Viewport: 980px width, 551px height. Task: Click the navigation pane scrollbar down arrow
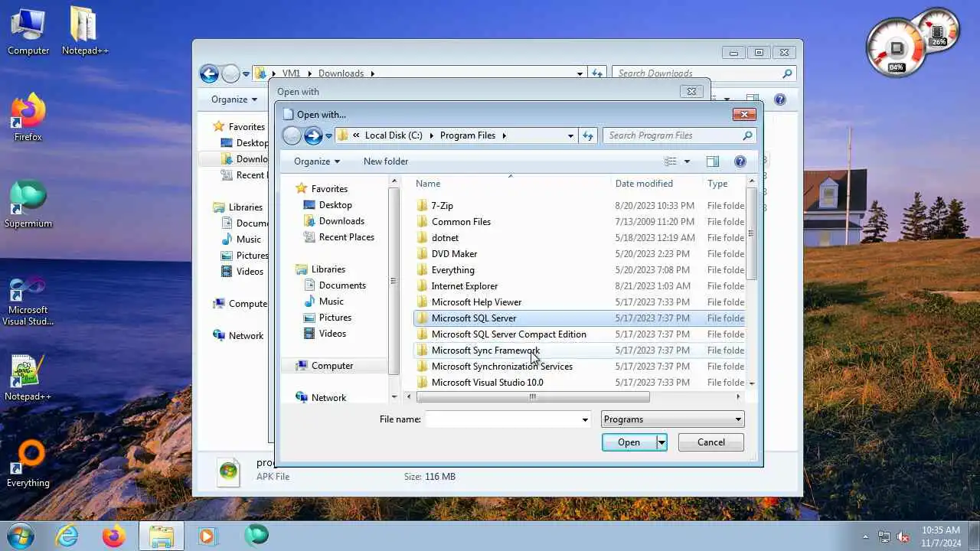[x=394, y=397]
